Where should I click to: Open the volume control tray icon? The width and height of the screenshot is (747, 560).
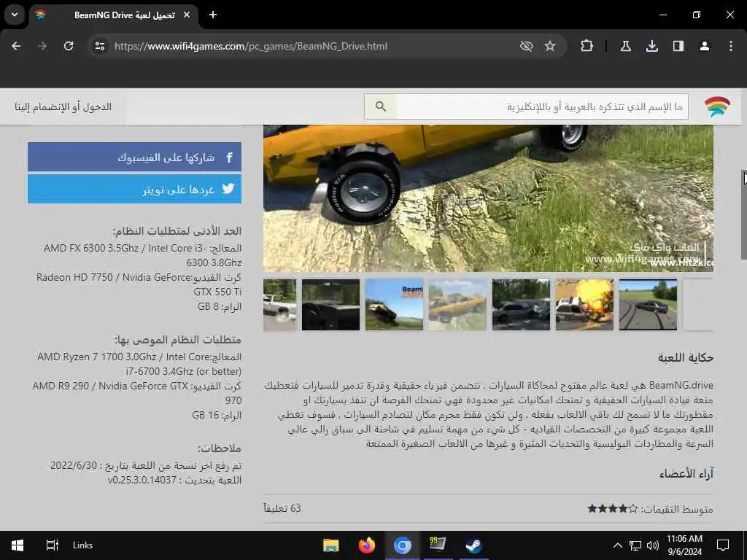tap(653, 545)
